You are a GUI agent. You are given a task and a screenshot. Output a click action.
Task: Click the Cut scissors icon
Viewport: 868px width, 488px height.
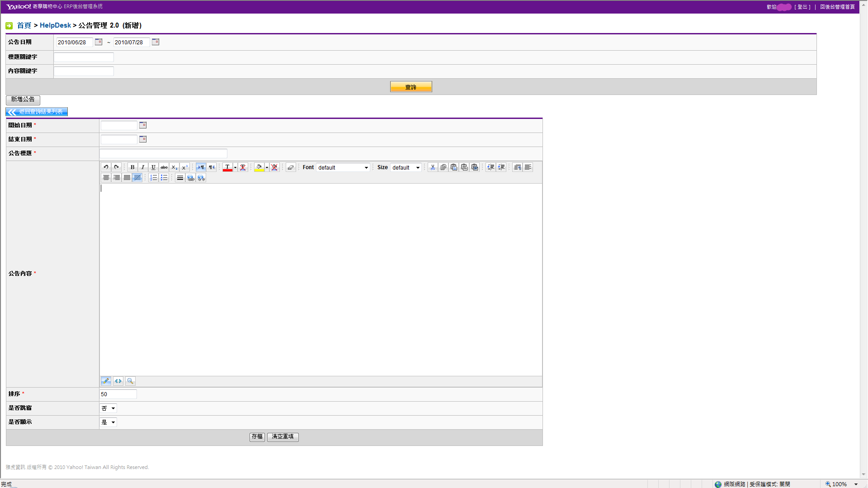click(x=433, y=167)
